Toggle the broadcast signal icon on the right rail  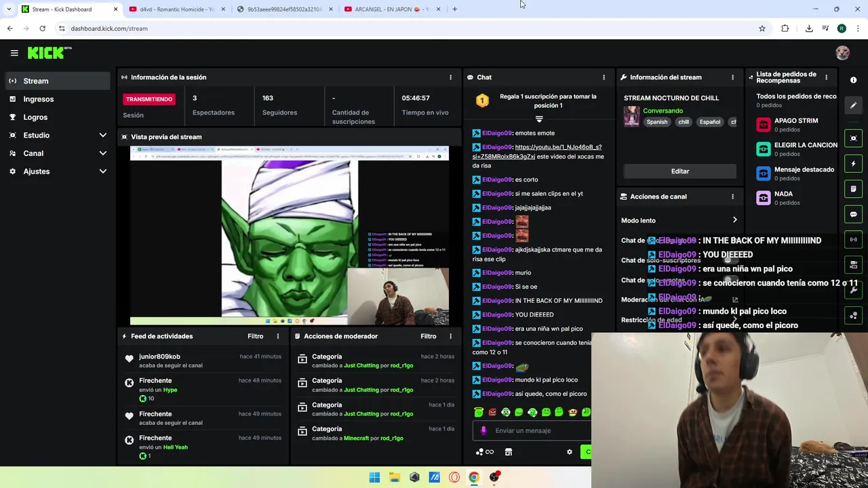click(x=853, y=239)
